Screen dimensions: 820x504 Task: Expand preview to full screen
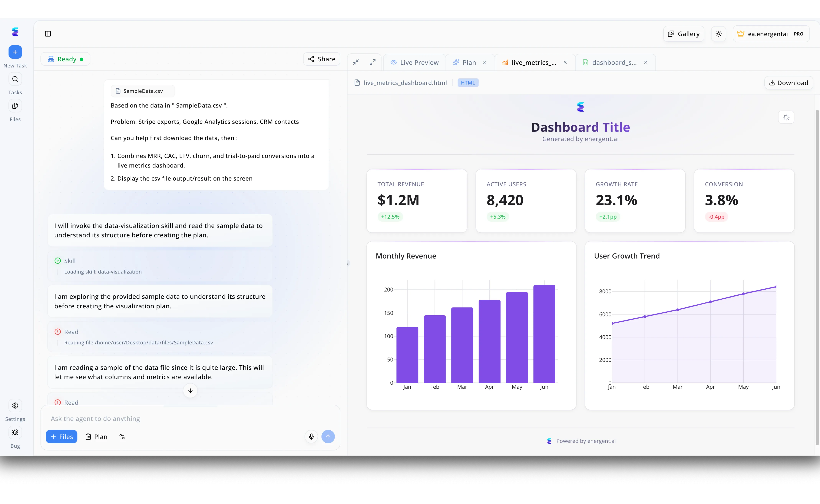[x=373, y=62]
